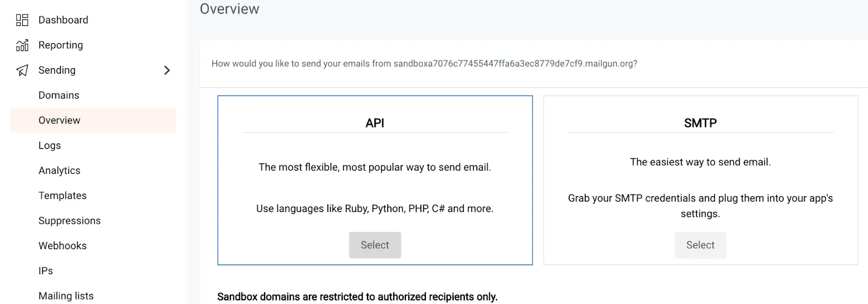Open the Dashboard menu item

(x=63, y=20)
